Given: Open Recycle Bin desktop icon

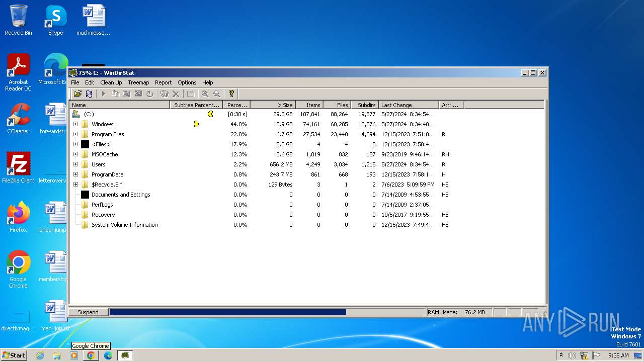Looking at the screenshot, I should pyautogui.click(x=18, y=20).
